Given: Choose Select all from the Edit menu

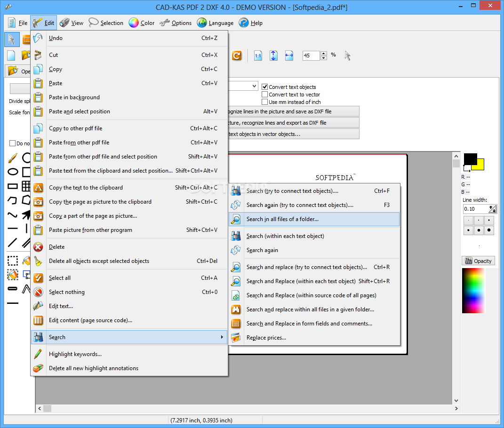Looking at the screenshot, I should tap(129, 278).
